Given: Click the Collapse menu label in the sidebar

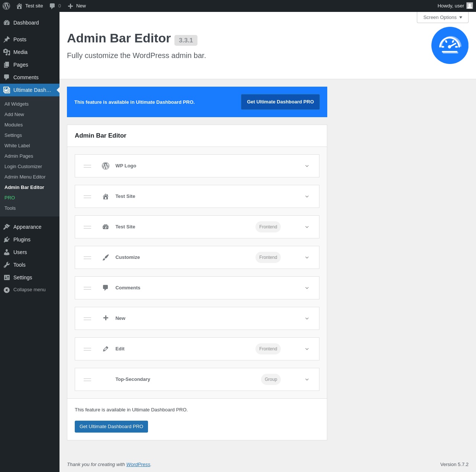Looking at the screenshot, I should coord(29,290).
